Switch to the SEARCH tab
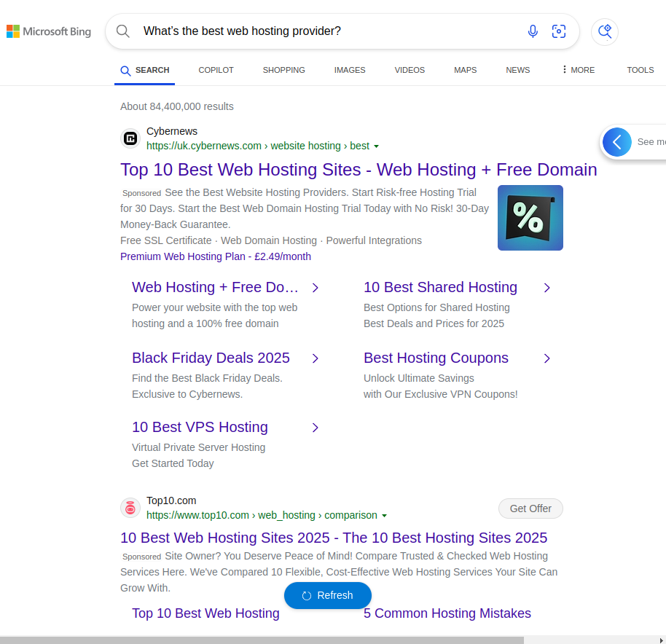 coord(144,70)
